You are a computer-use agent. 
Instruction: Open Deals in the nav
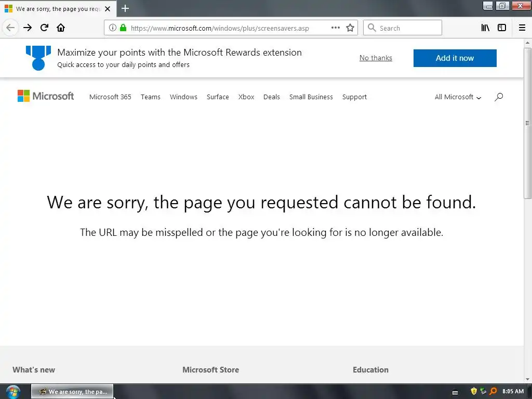[x=272, y=97]
